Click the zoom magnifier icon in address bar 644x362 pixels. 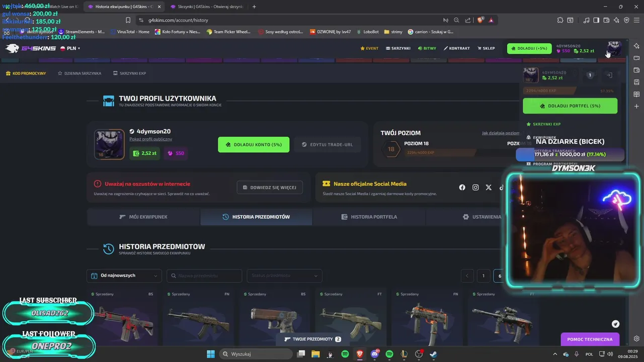coord(456,20)
